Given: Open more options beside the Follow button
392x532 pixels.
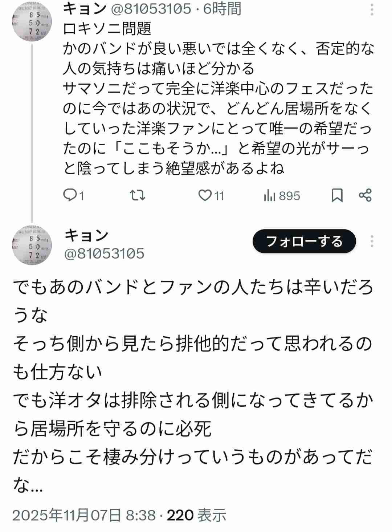Looking at the screenshot, I should click(372, 241).
